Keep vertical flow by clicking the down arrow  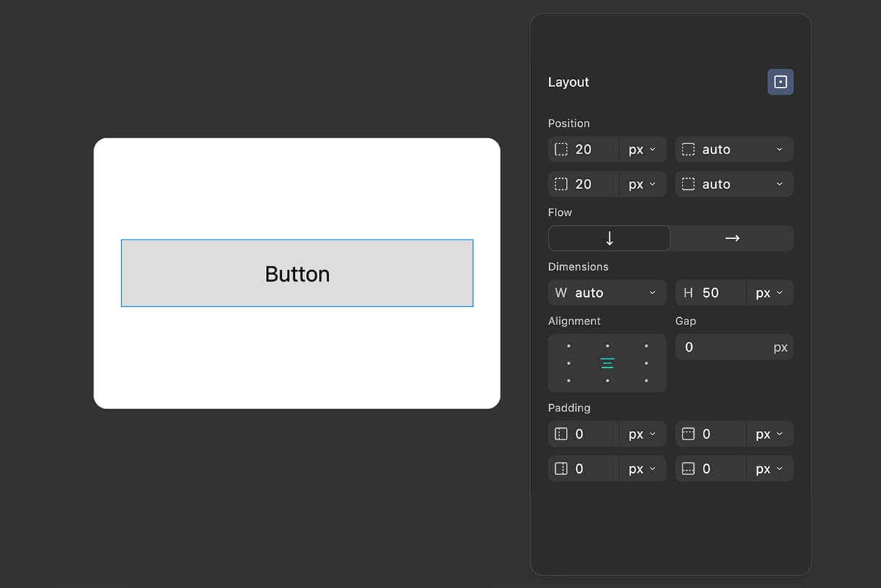point(609,238)
